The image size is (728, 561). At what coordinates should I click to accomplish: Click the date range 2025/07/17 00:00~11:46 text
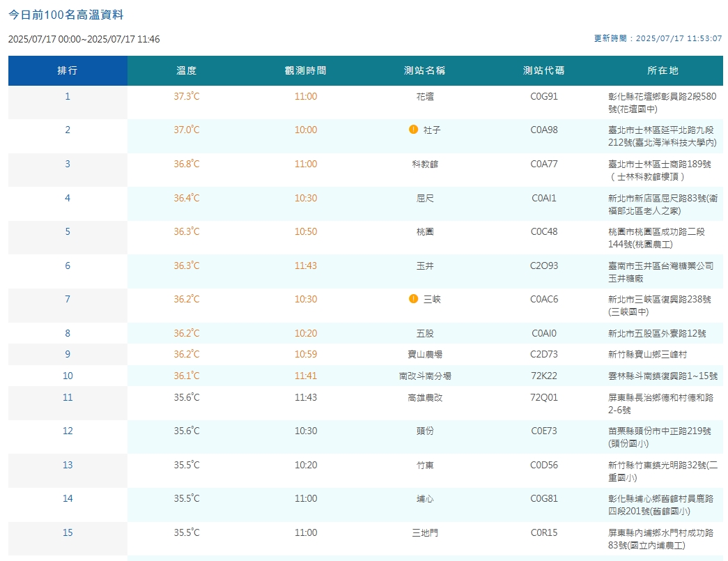click(84, 40)
